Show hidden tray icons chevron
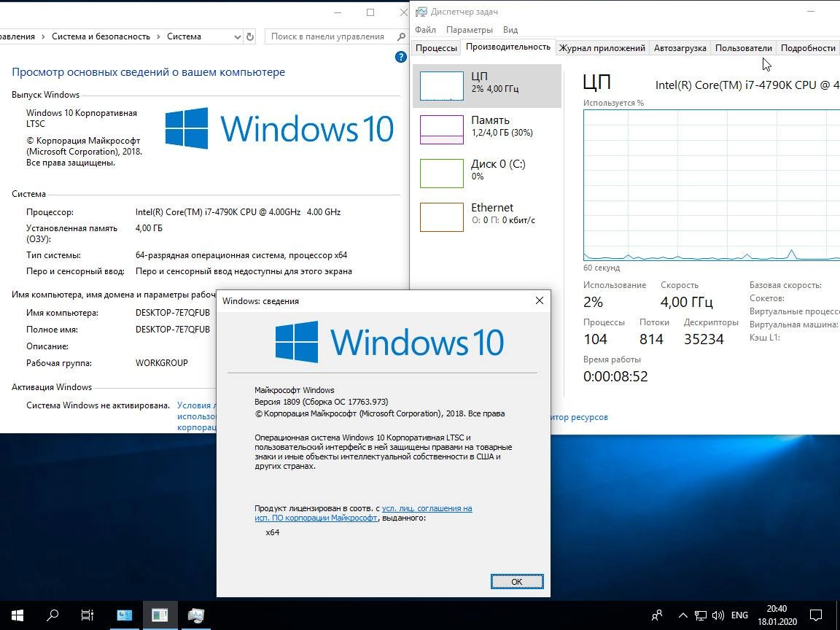 683,615
